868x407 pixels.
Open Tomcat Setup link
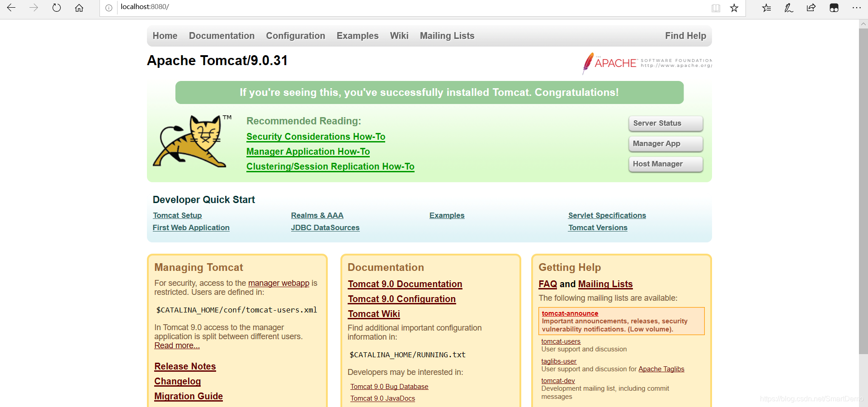177,215
